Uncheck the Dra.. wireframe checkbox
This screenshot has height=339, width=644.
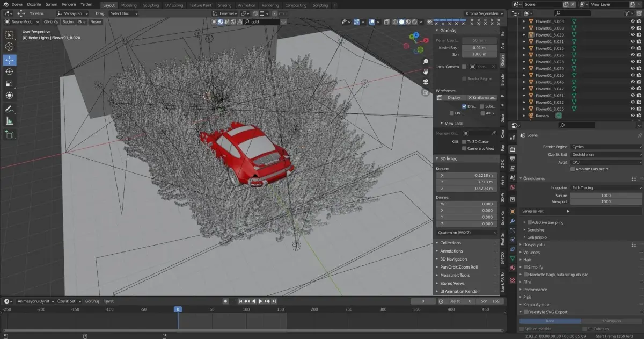pyautogui.click(x=464, y=106)
